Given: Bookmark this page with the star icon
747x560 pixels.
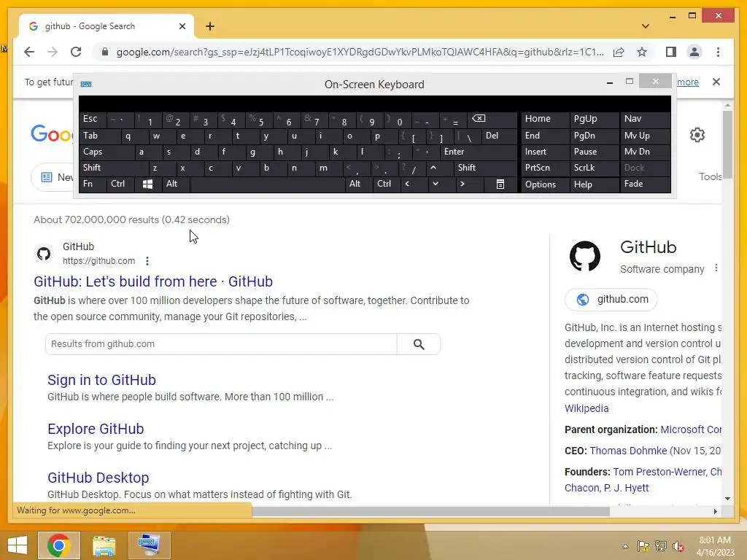Looking at the screenshot, I should [642, 52].
